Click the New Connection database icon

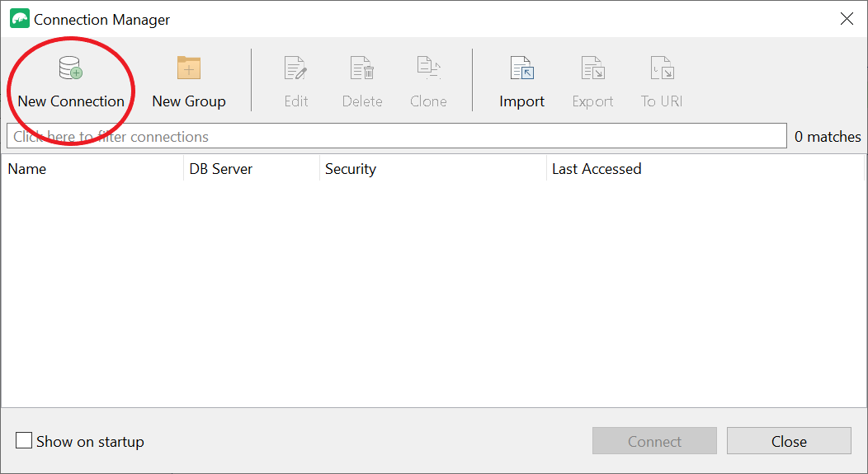click(x=71, y=68)
